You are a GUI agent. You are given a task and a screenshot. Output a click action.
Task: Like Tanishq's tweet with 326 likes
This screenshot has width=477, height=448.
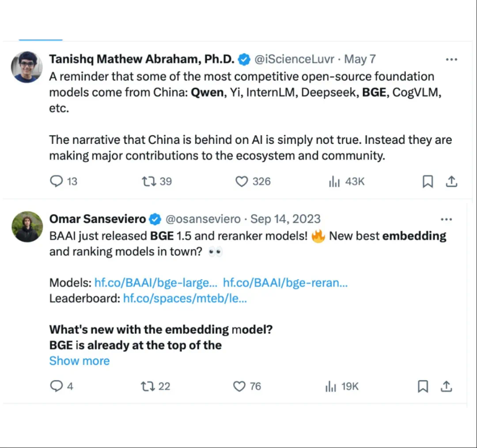tap(242, 181)
